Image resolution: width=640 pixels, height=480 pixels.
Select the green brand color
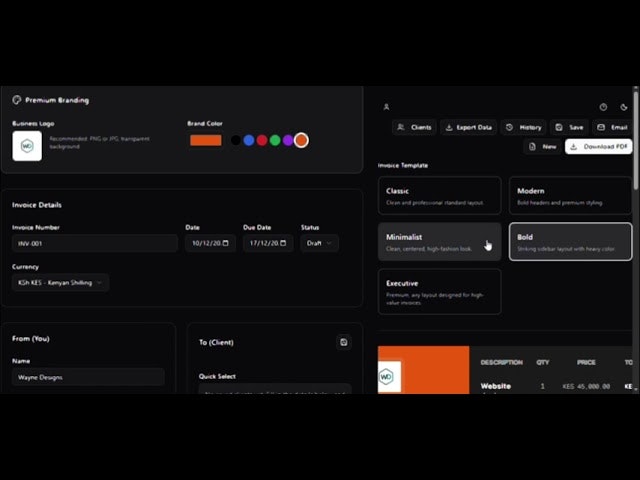point(275,140)
